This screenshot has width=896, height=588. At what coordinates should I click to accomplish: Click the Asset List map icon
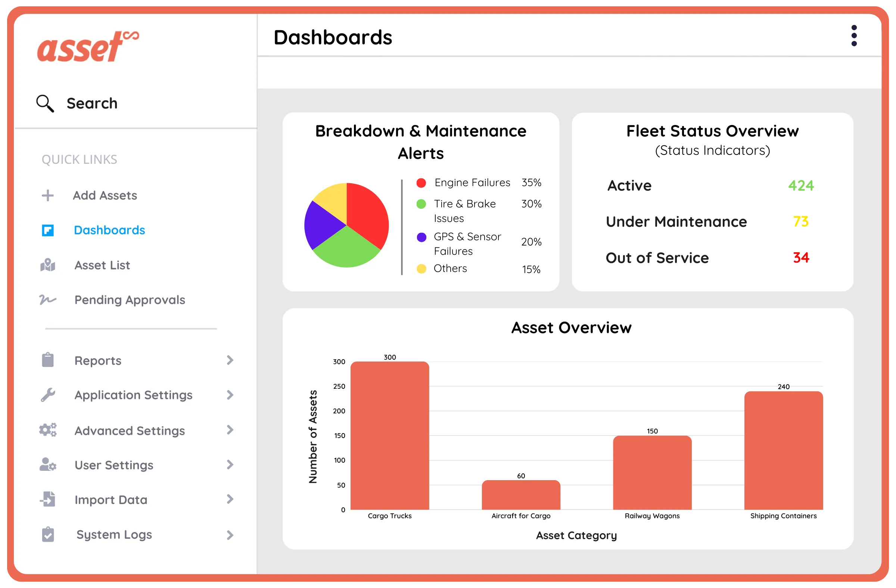47,265
